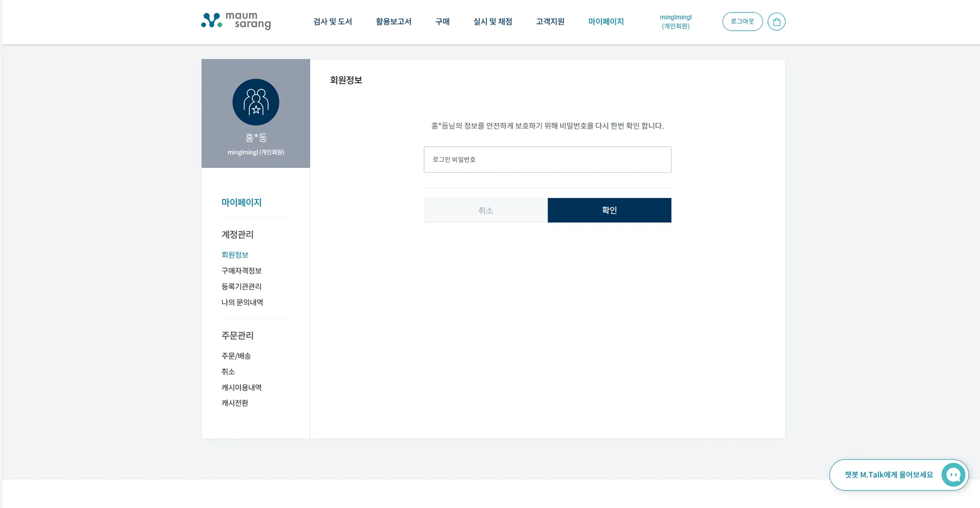Screen dimensions: 980x508
Task: Click the 마이페이지 sidebar heading
Action: (242, 202)
